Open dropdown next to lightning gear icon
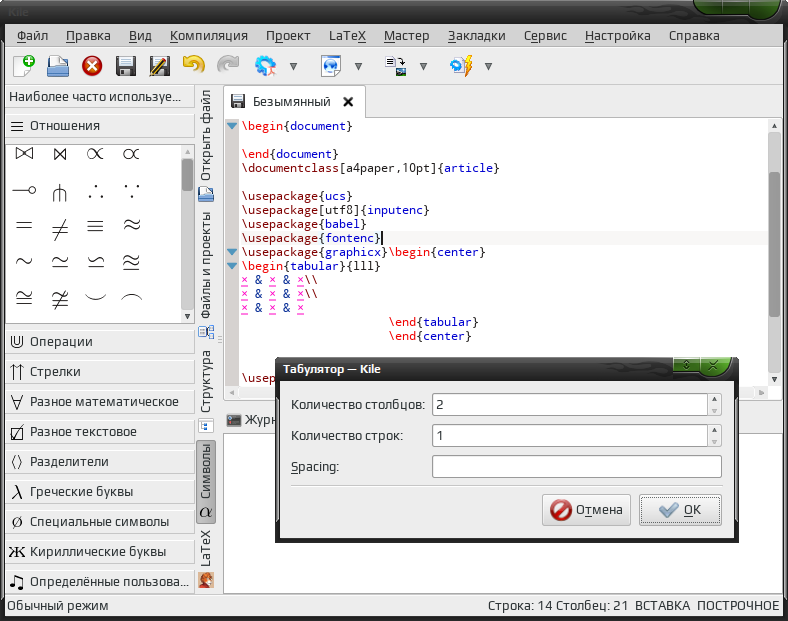The width and height of the screenshot is (788, 621). click(488, 66)
